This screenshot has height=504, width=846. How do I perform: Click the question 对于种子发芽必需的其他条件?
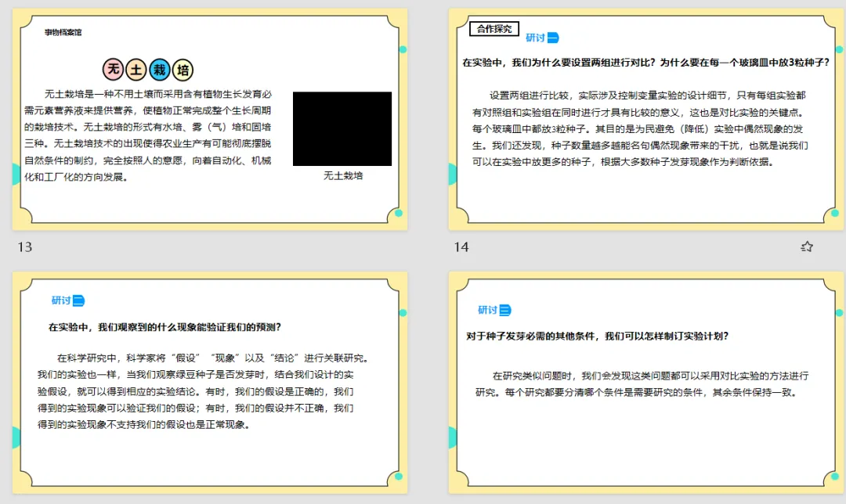click(x=597, y=337)
